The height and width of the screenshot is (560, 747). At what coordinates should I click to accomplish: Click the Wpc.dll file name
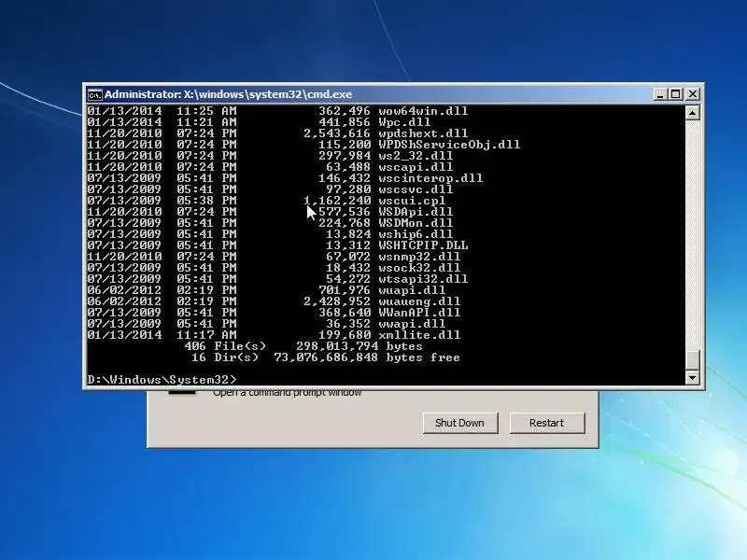[404, 122]
